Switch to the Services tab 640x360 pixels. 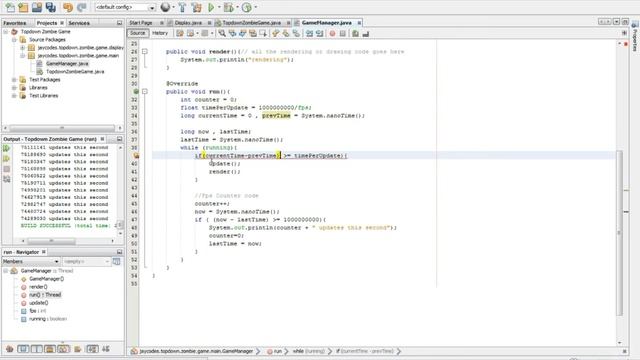pyautogui.click(x=79, y=23)
